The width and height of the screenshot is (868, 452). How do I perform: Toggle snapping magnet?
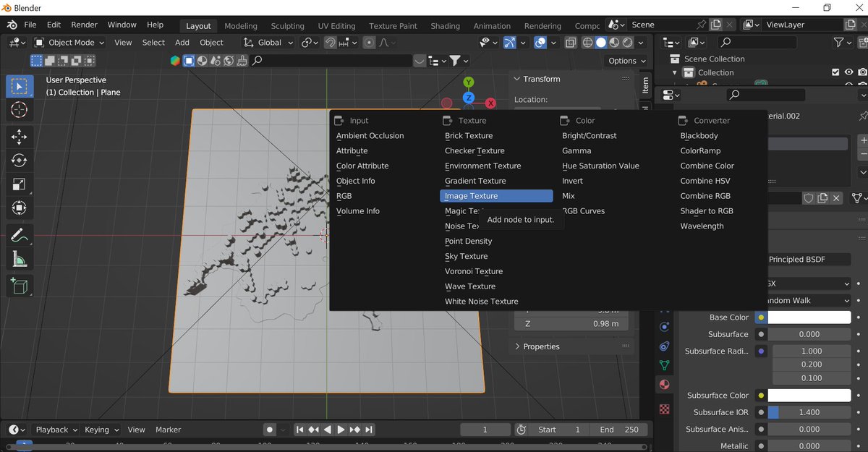(330, 43)
